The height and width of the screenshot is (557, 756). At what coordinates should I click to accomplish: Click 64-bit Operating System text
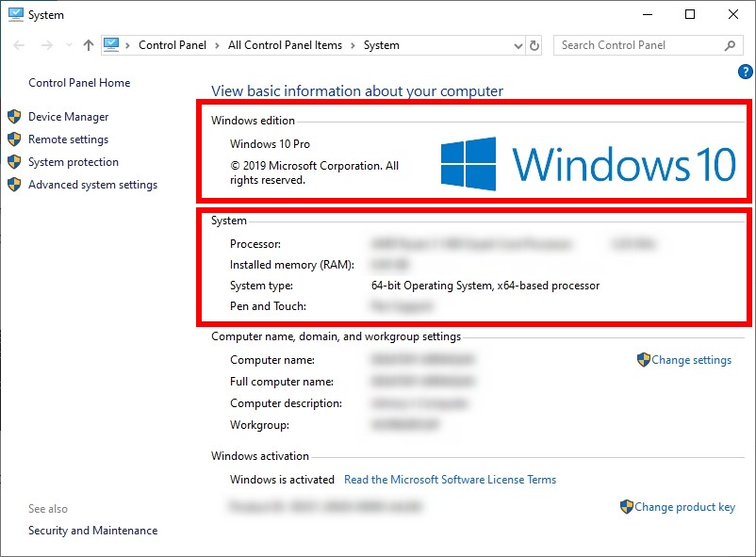pos(485,286)
